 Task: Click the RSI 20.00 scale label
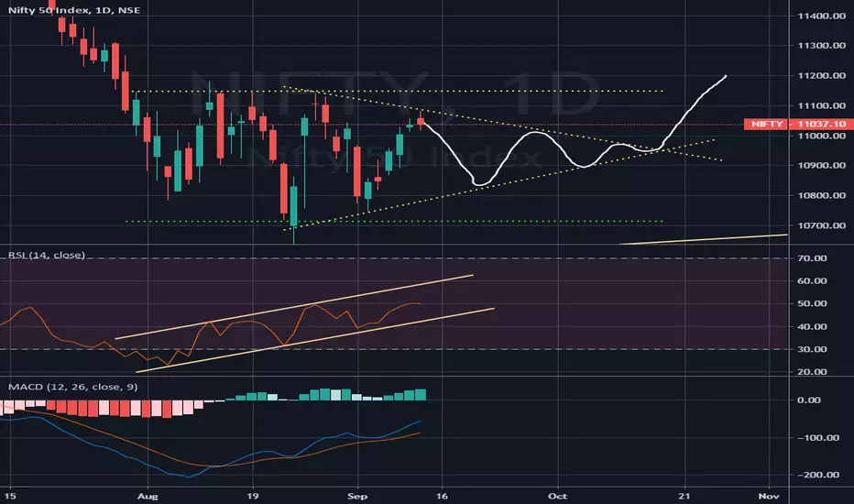812,372
